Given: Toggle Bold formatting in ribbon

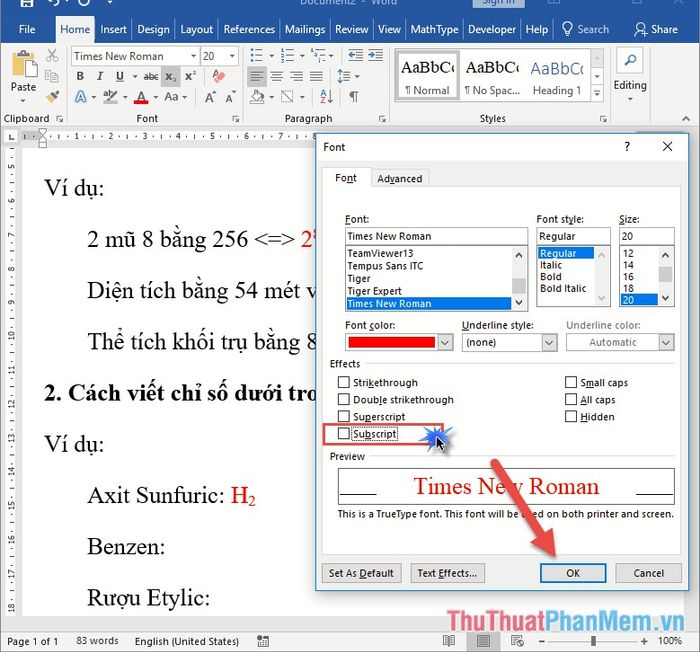Looking at the screenshot, I should pyautogui.click(x=80, y=76).
